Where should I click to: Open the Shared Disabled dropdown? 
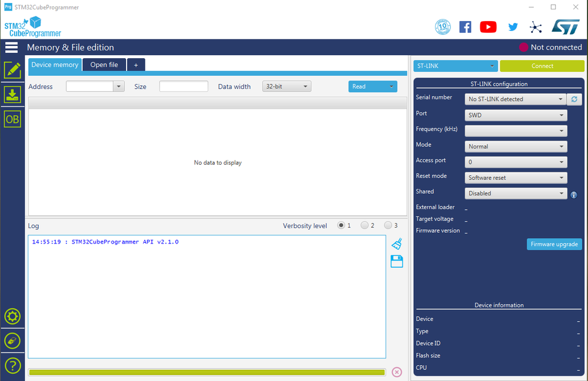516,193
